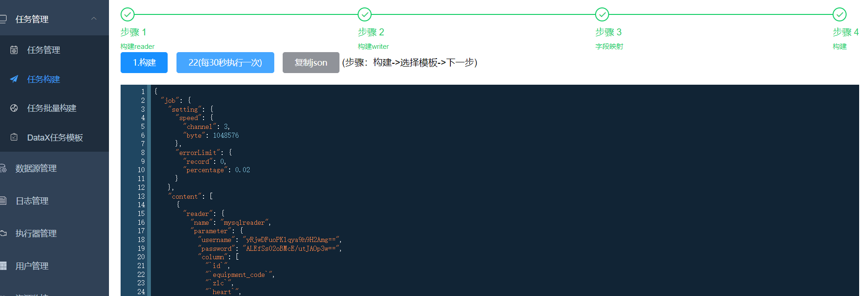Click the "content": [ line
This screenshot has height=296, width=868.
(190, 196)
